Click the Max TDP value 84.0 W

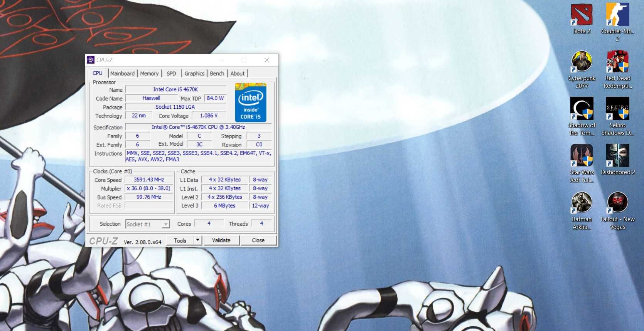(x=215, y=98)
